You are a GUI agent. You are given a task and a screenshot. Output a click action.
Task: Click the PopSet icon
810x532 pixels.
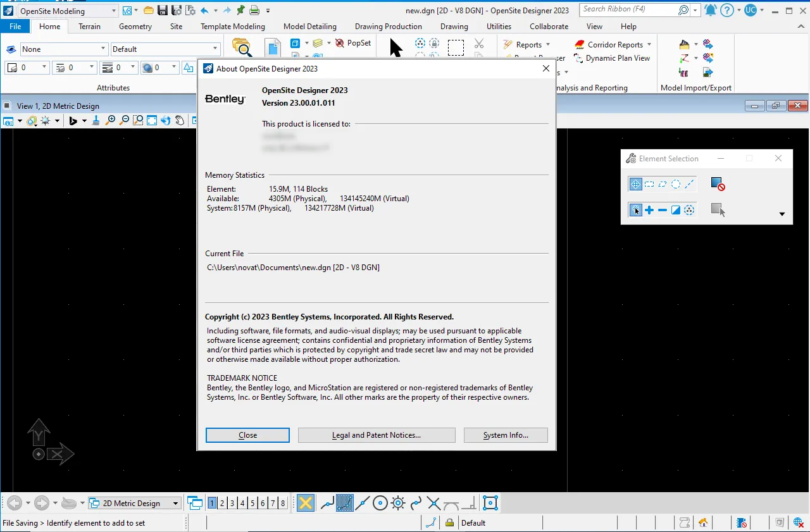pyautogui.click(x=352, y=43)
